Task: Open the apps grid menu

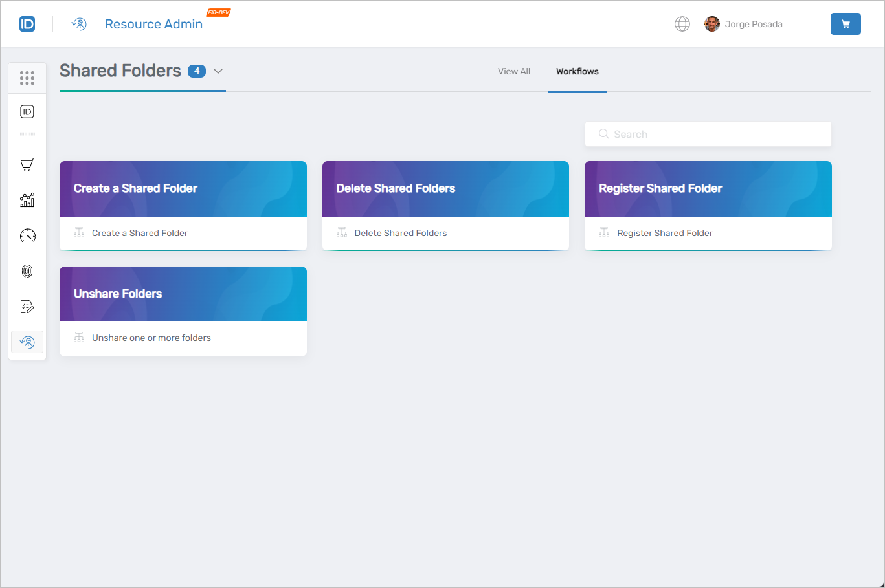Action: tap(27, 78)
